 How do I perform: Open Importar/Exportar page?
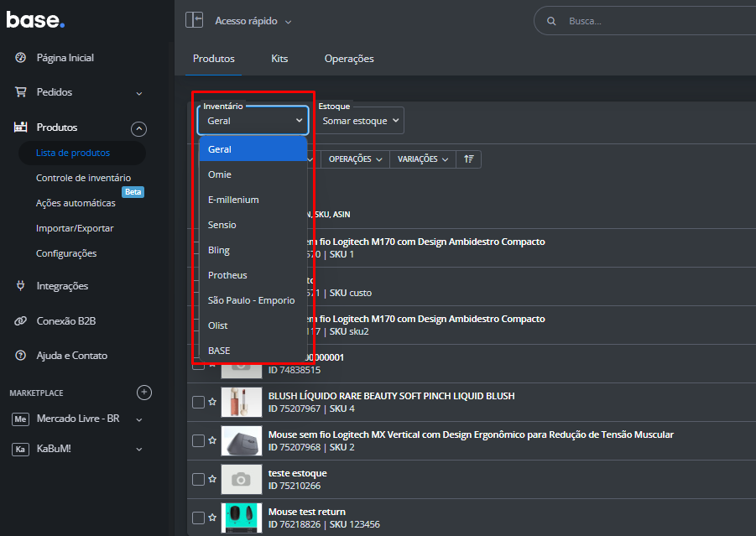tap(75, 228)
